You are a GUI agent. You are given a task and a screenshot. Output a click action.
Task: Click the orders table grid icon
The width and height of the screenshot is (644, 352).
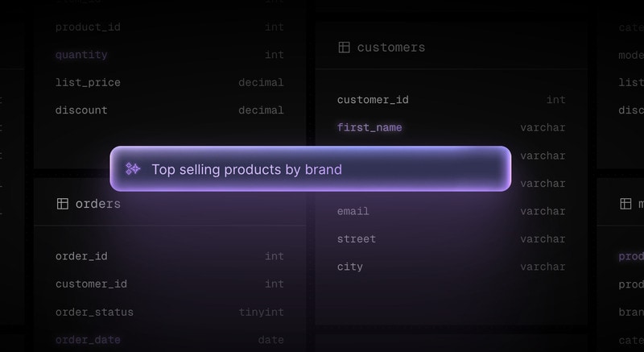tap(62, 204)
